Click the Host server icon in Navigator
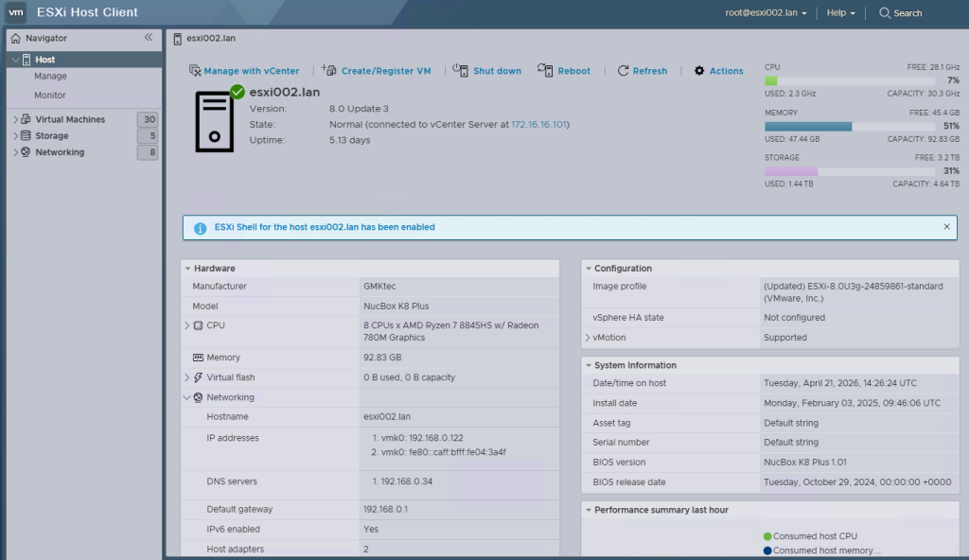969x560 pixels. 26,60
